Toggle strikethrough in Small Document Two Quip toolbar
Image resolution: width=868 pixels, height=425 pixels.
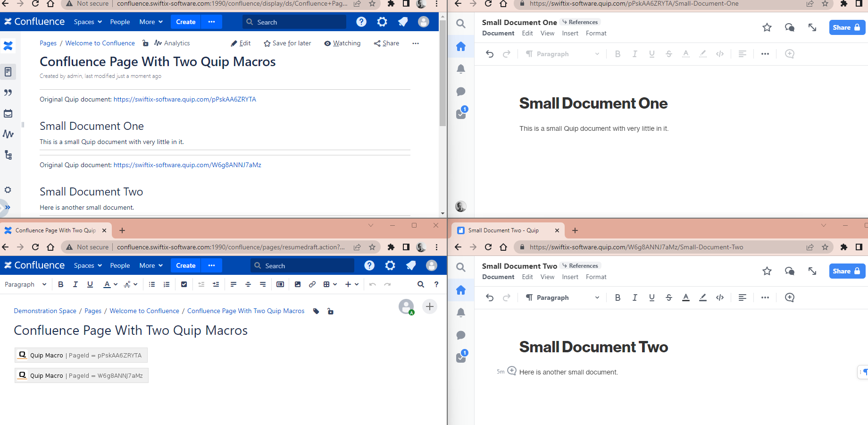(x=668, y=297)
